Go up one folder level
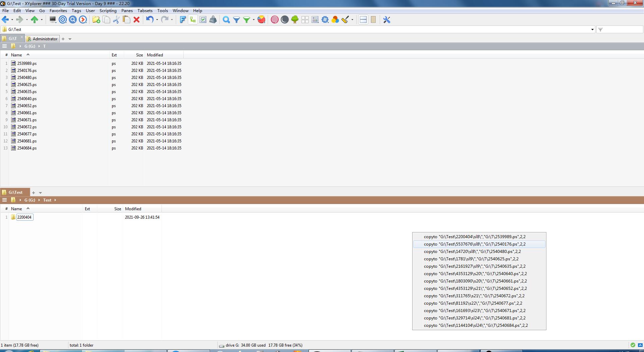The image size is (644, 352). point(34,20)
